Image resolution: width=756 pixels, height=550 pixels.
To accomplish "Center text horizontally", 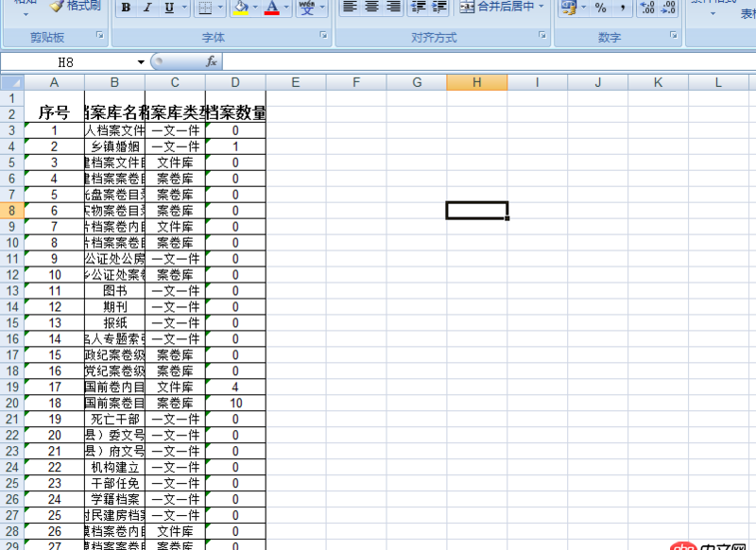I will (x=371, y=7).
